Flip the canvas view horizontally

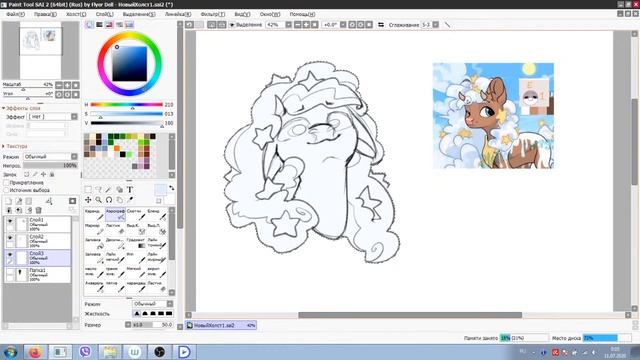[x=381, y=25]
